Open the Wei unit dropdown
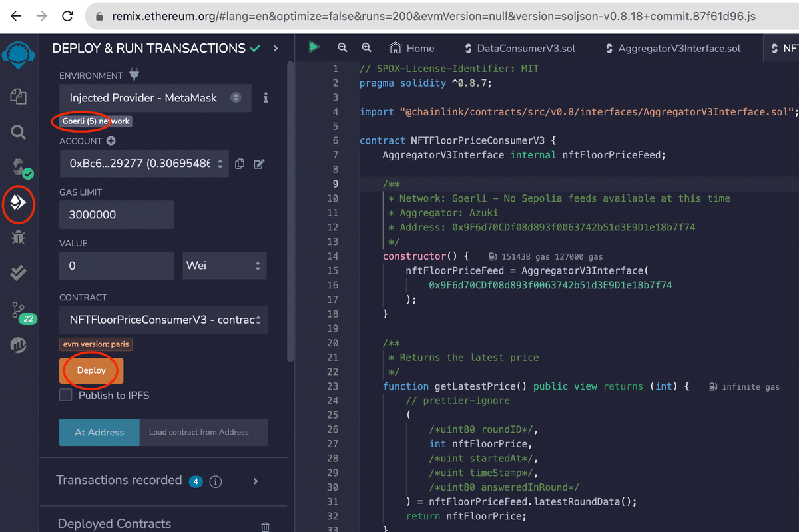This screenshot has width=799, height=532. click(224, 266)
